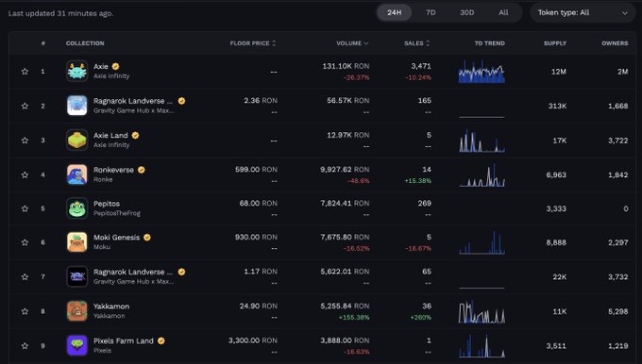Click the 930.00 RON floor price
Viewport: 642px width, 364px height.
256,238
